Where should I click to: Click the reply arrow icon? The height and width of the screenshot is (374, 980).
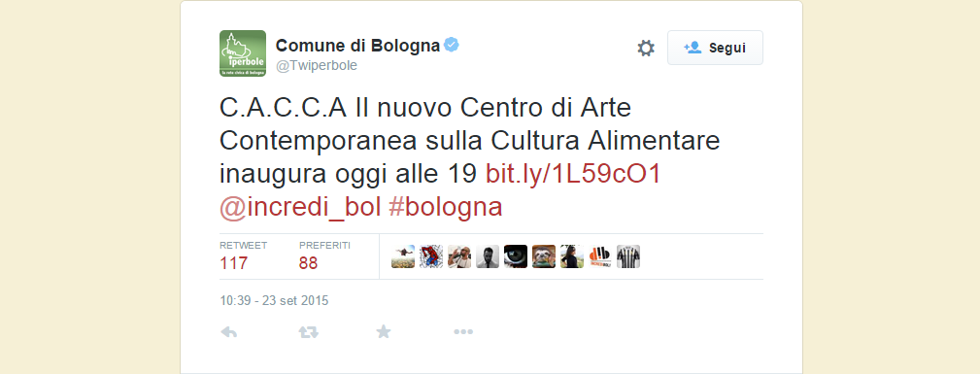229,332
